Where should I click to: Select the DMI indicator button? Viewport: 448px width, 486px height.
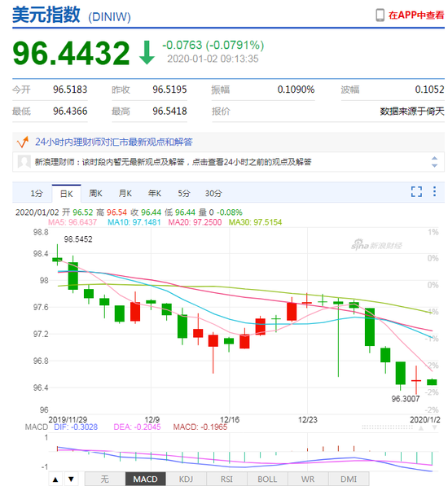tap(349, 479)
